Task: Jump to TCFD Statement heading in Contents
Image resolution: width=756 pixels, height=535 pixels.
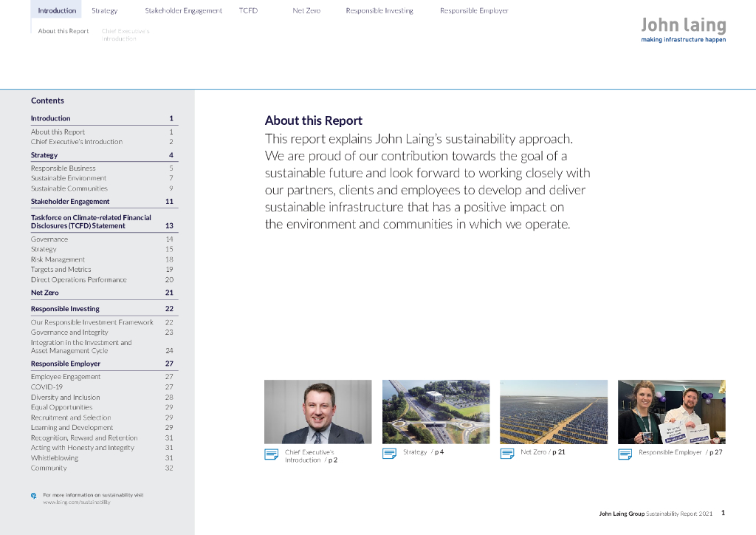Action: (x=102, y=222)
